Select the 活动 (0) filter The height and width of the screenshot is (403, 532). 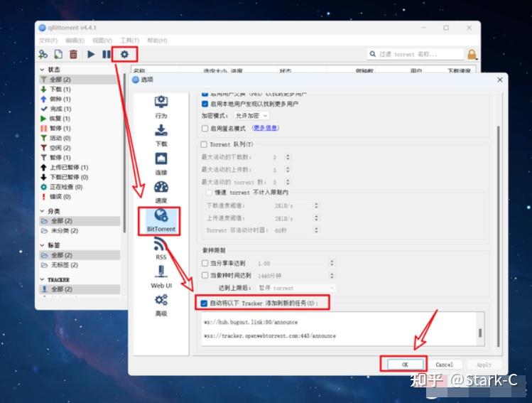60,138
